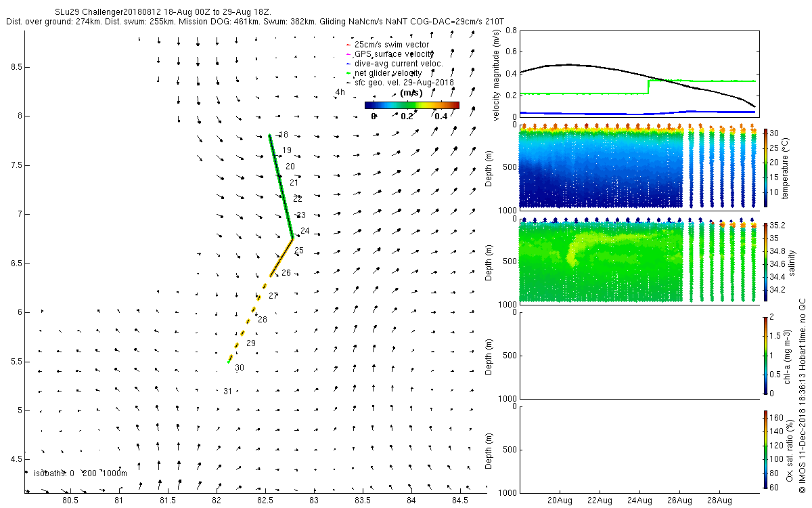812x508 pixels.
Task: Select the '25cm/s swim vector' legend entry
Action: (392, 45)
